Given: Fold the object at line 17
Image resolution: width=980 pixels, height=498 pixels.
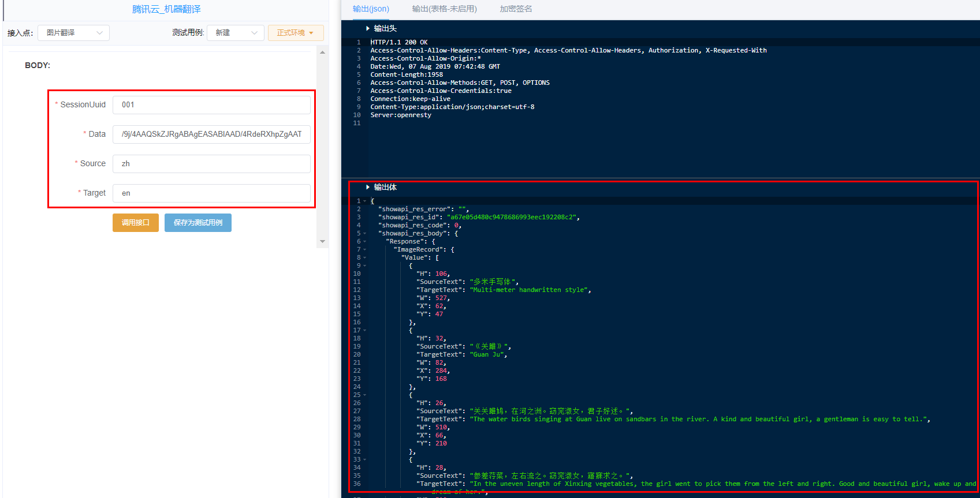Looking at the screenshot, I should pos(365,331).
